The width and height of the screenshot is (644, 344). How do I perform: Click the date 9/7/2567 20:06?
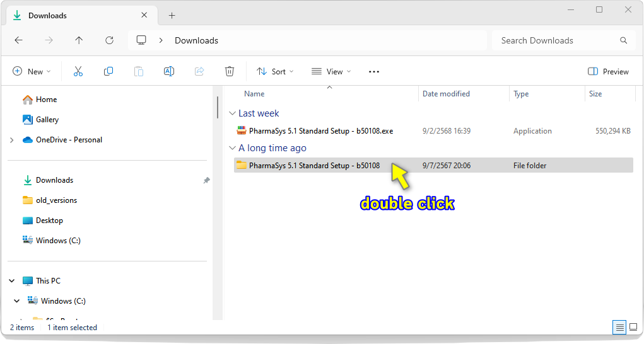point(447,166)
